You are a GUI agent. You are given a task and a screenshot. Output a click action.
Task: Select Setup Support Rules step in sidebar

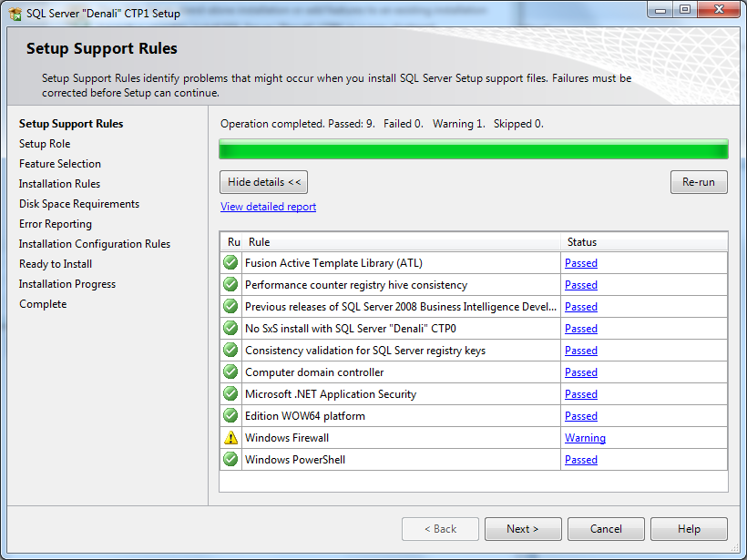click(71, 124)
